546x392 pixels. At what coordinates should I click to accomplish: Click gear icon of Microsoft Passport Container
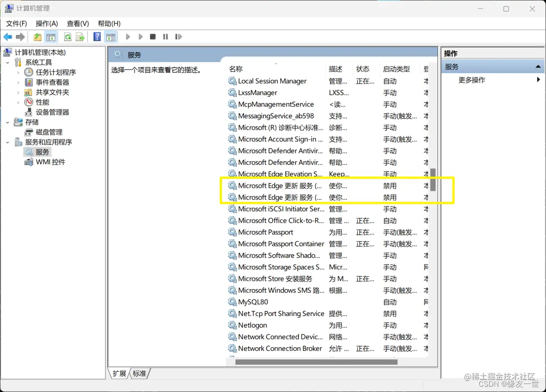click(232, 244)
